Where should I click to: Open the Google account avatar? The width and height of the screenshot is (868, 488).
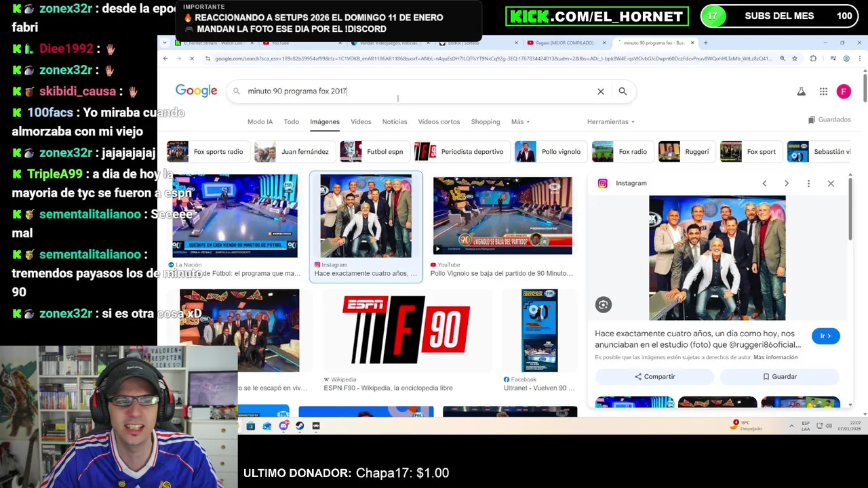coord(844,91)
